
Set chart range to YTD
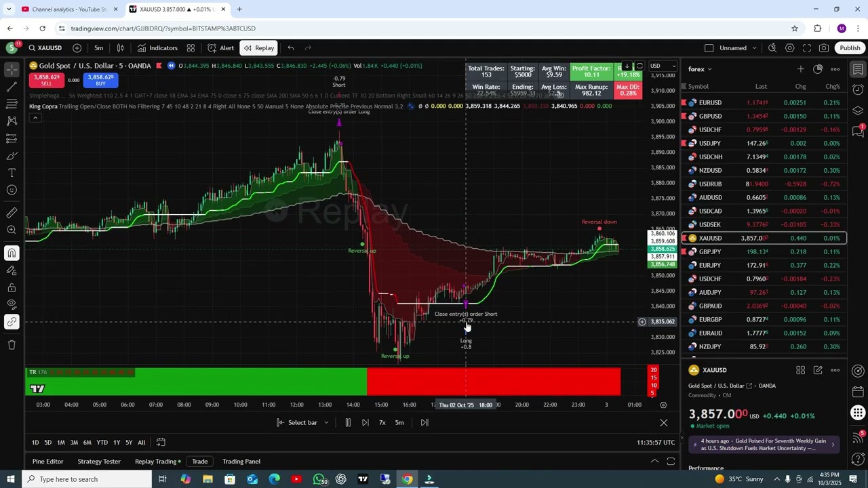click(x=102, y=443)
